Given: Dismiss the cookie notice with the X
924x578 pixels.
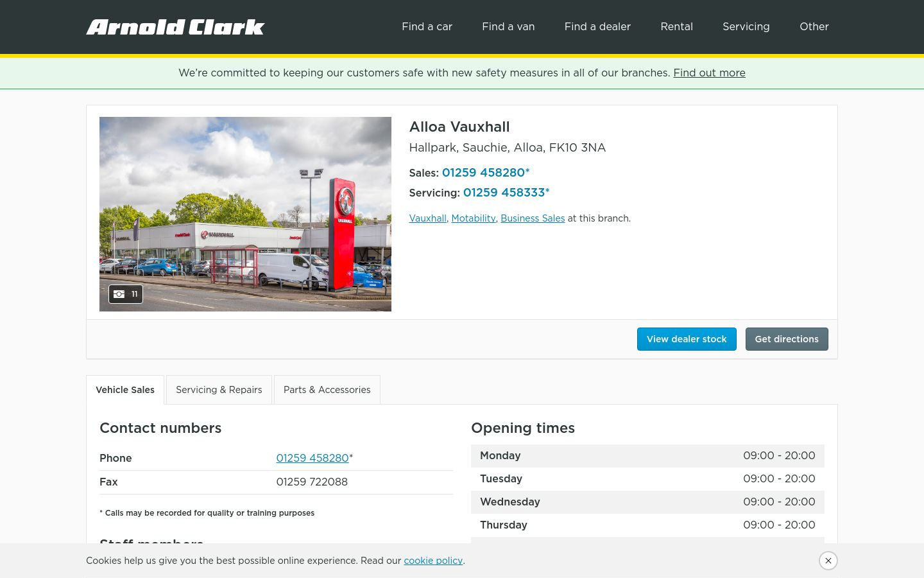Looking at the screenshot, I should (x=828, y=561).
